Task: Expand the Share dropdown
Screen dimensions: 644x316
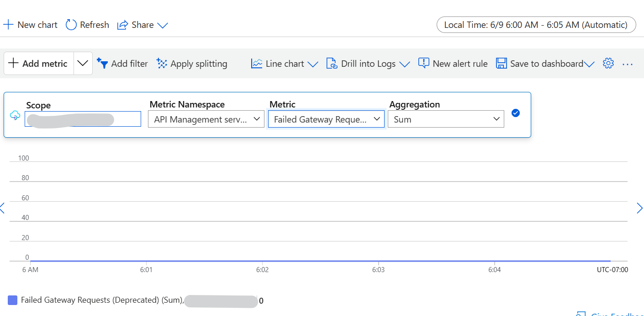Action: pyautogui.click(x=163, y=25)
